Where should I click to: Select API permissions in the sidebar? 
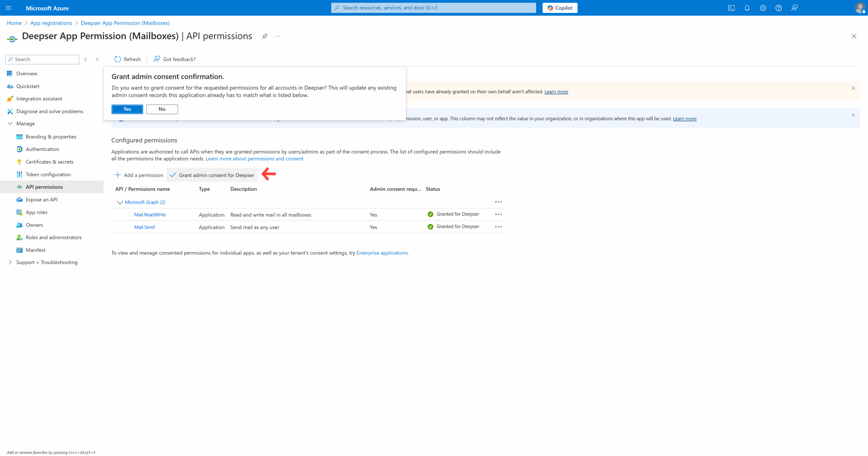(52, 187)
